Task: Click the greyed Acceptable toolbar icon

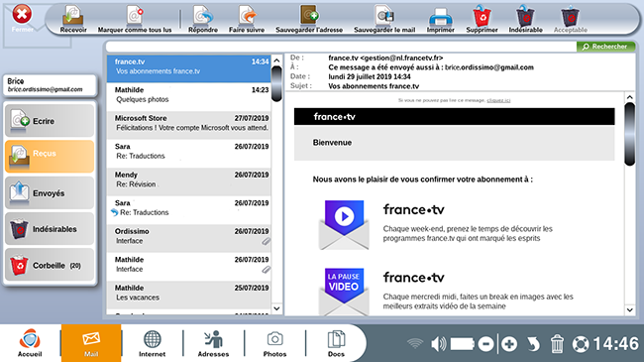Action: point(570,19)
